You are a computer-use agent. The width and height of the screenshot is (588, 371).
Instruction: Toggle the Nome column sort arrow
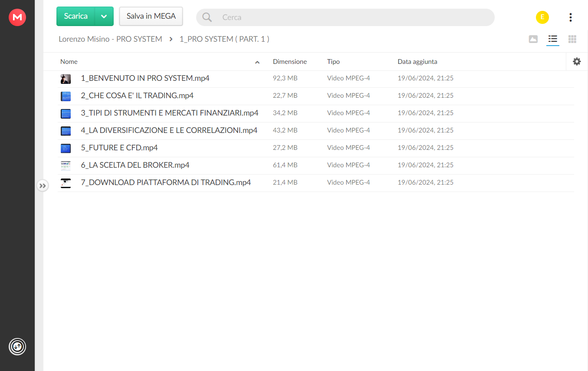pyautogui.click(x=257, y=62)
